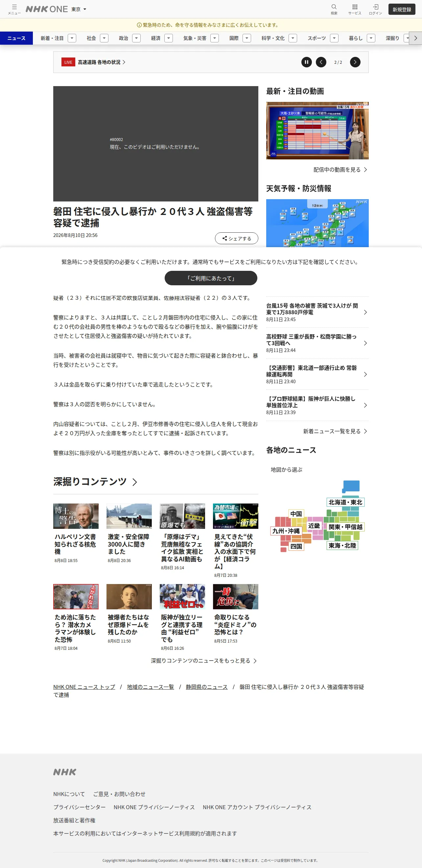
Task: Pause the live ticker carousel
Action: coord(306,62)
